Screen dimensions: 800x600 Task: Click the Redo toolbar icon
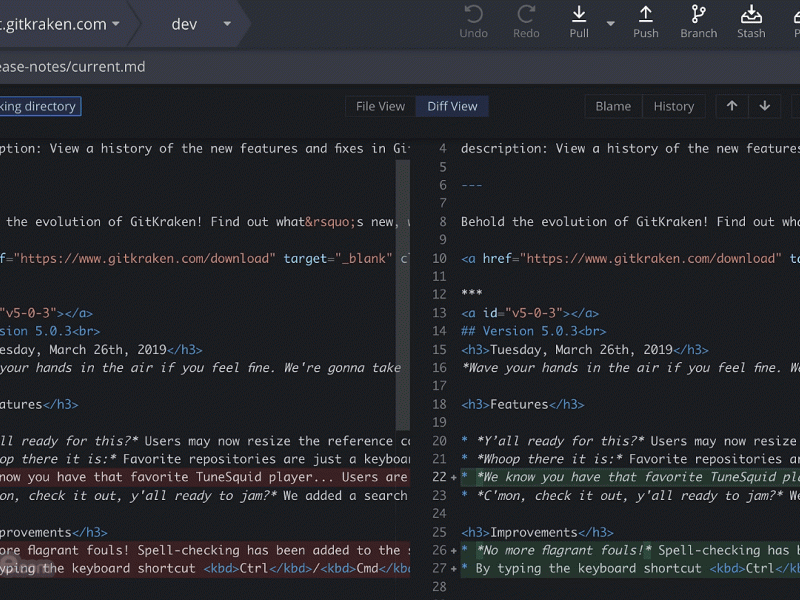coord(526,22)
